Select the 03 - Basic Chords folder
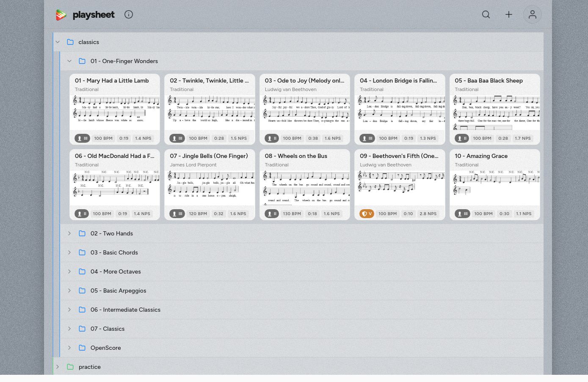 click(114, 252)
